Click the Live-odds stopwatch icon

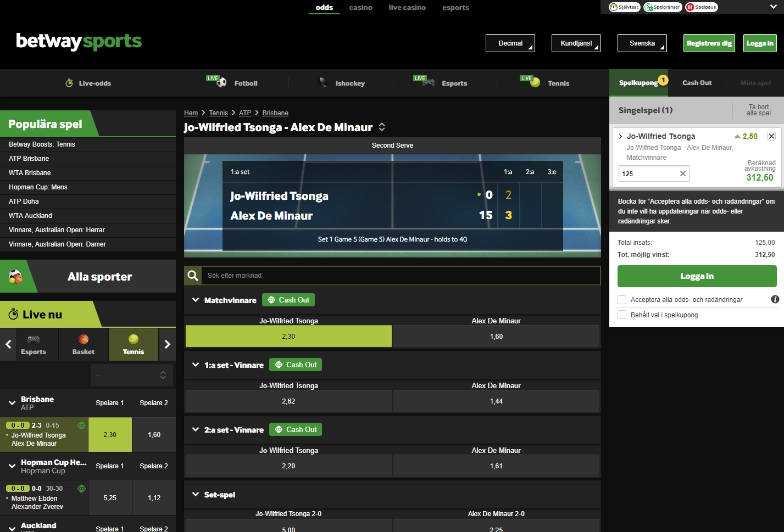point(69,82)
